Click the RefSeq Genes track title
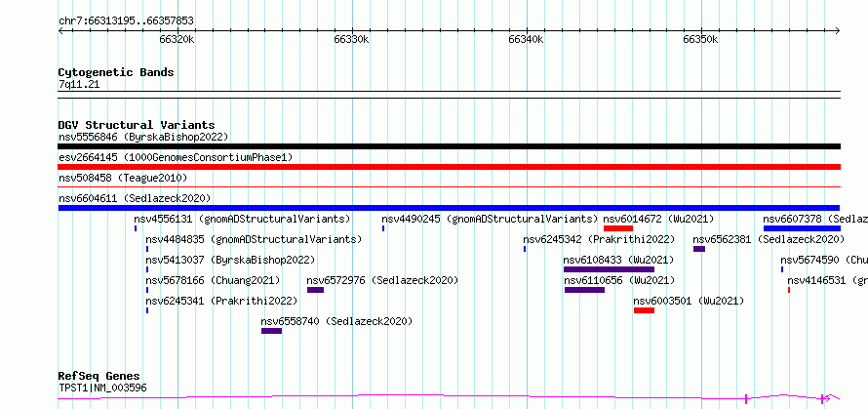Image resolution: width=868 pixels, height=409 pixels. [x=99, y=377]
